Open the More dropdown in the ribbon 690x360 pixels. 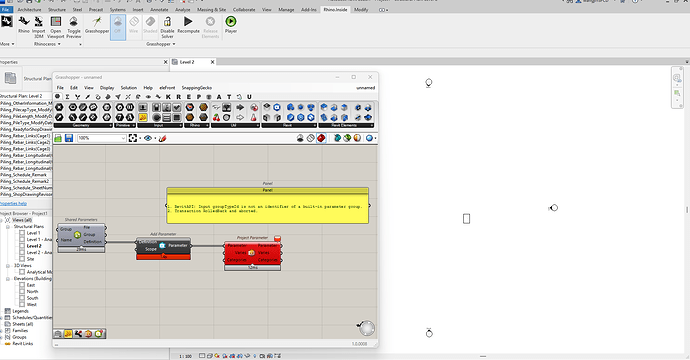(x=7, y=44)
